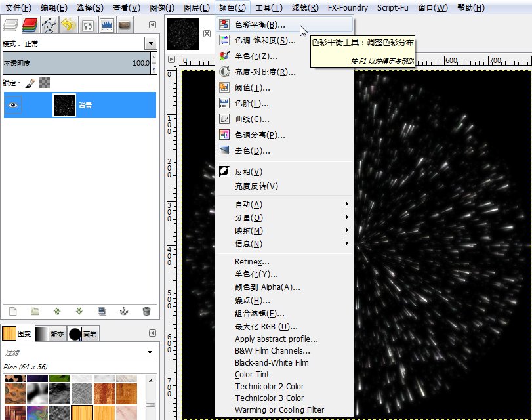This screenshot has height=420, width=532.
Task: Open the Undo History dock tab
Action: (69, 25)
